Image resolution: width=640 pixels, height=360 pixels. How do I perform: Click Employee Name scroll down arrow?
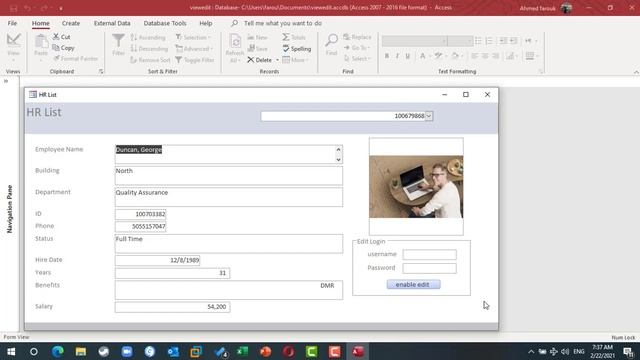pos(338,160)
